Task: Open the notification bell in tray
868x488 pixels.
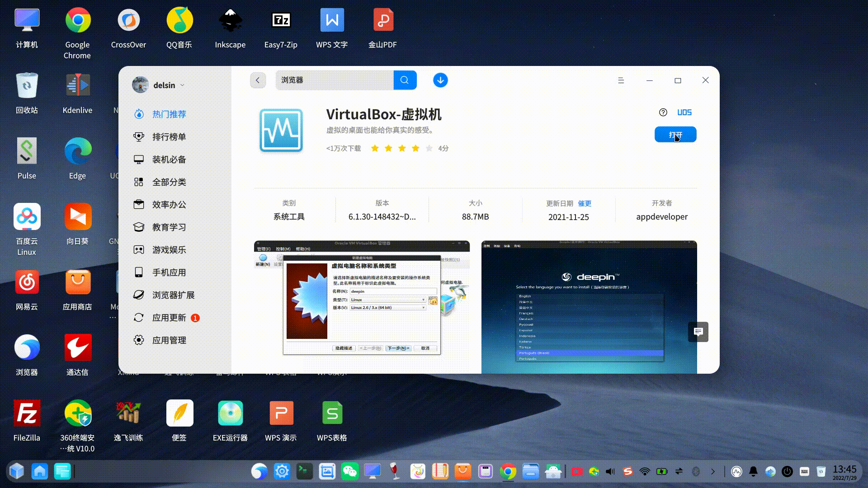Action: coord(753,471)
